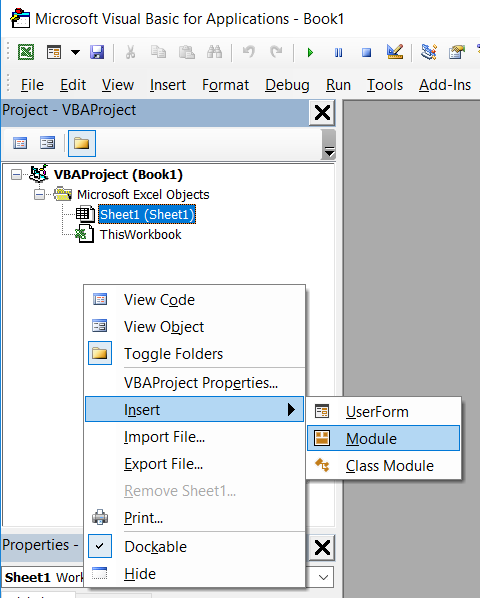Image resolution: width=480 pixels, height=598 pixels.
Task: Click the Break pause icon in toolbar
Action: click(x=338, y=52)
